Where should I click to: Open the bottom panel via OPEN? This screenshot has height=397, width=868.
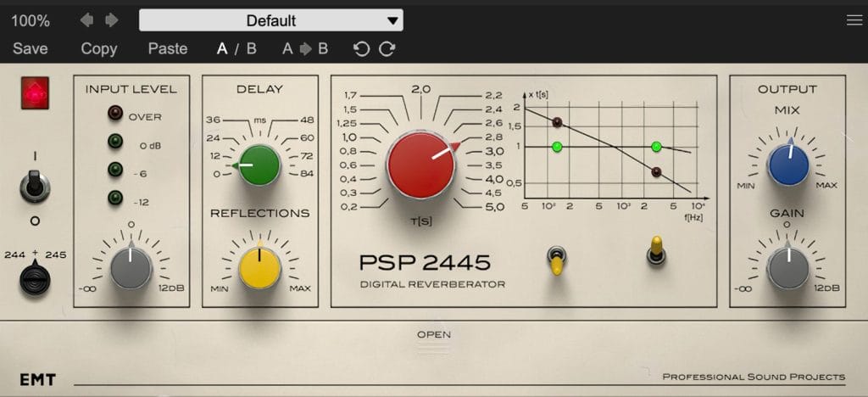click(434, 334)
